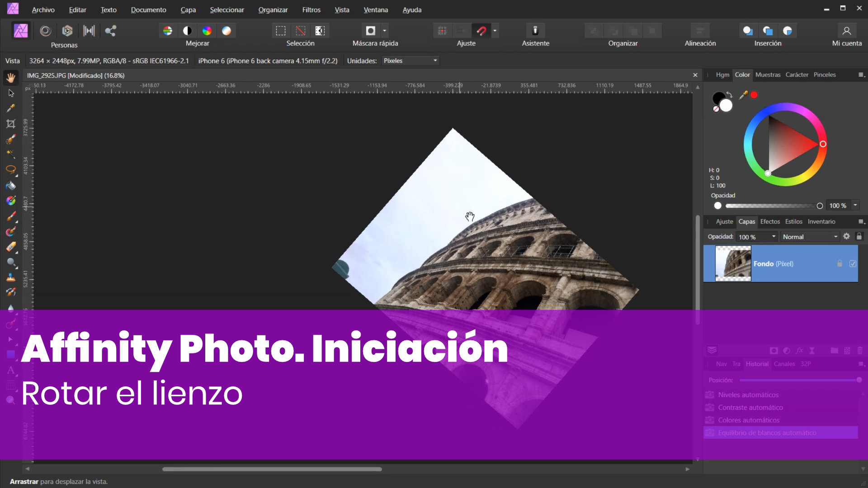Toggle snapping magnet icon
Image resolution: width=868 pixels, height=488 pixels.
(x=481, y=31)
